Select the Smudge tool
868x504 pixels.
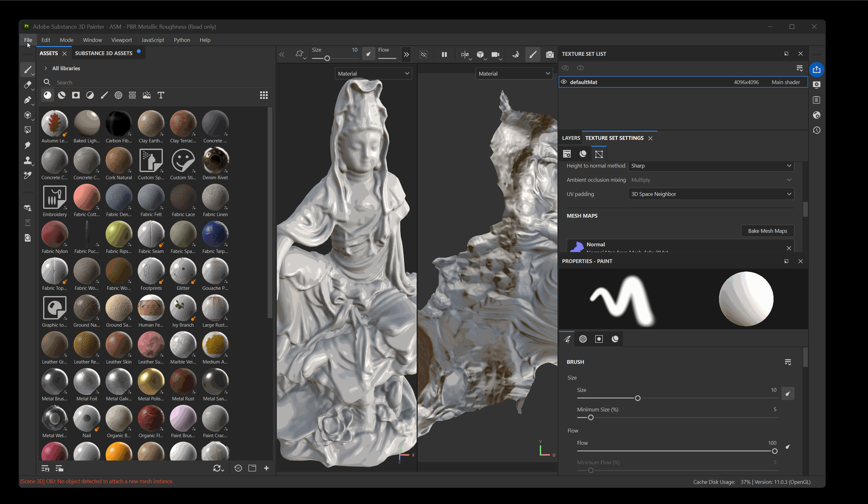[27, 146]
